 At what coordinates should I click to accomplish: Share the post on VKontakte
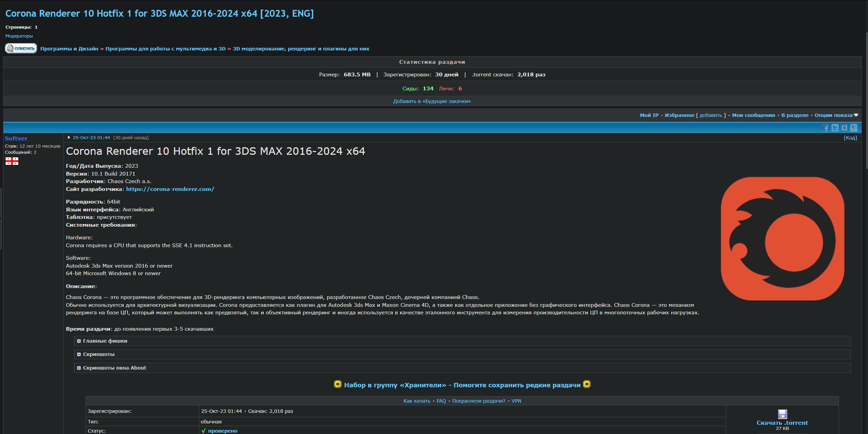[844, 128]
